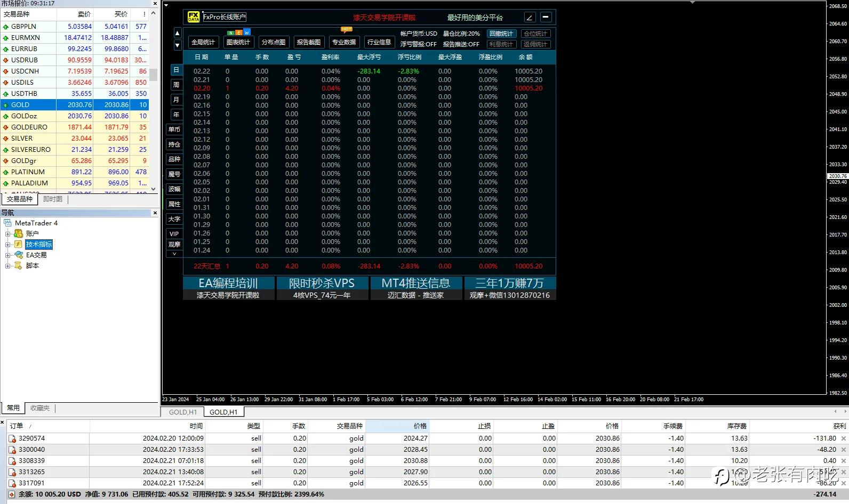Toggle the 日 daily period view
Viewport: 849px width, 504px height.
click(x=177, y=70)
